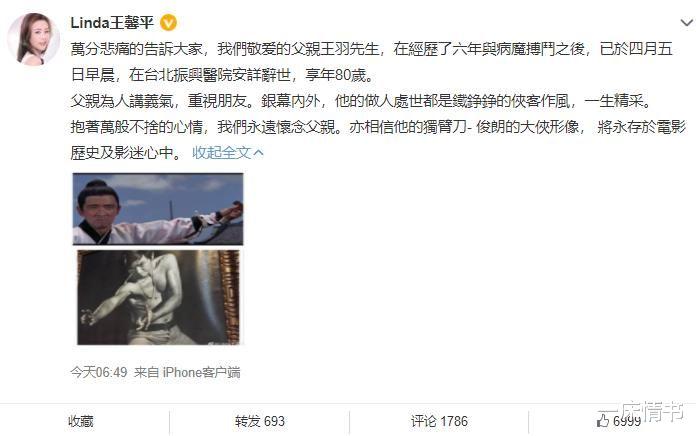The width and height of the screenshot is (696, 436).
Task: Click the line starting 父親為人講義氣
Action: (362, 101)
